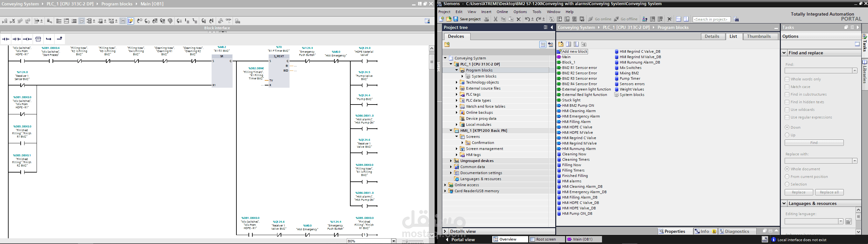Screen dimensions: 868x244
Task: Enable Find in substructures checkbox
Action: tap(787, 95)
